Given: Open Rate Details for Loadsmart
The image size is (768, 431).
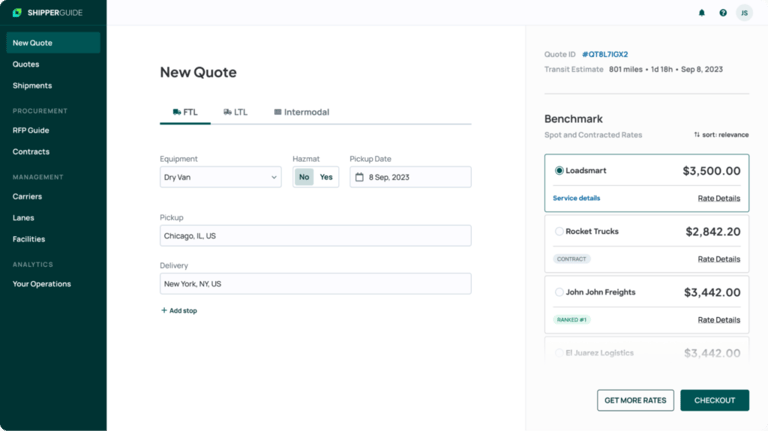Looking at the screenshot, I should [719, 198].
